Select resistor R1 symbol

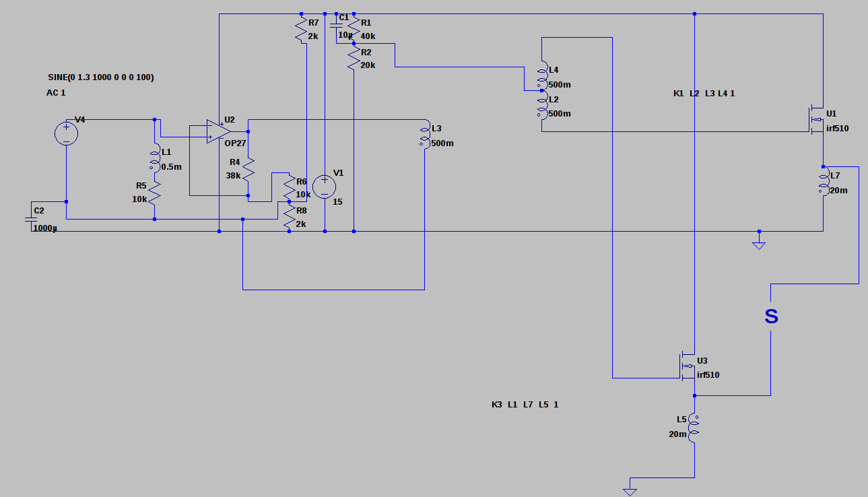354,28
